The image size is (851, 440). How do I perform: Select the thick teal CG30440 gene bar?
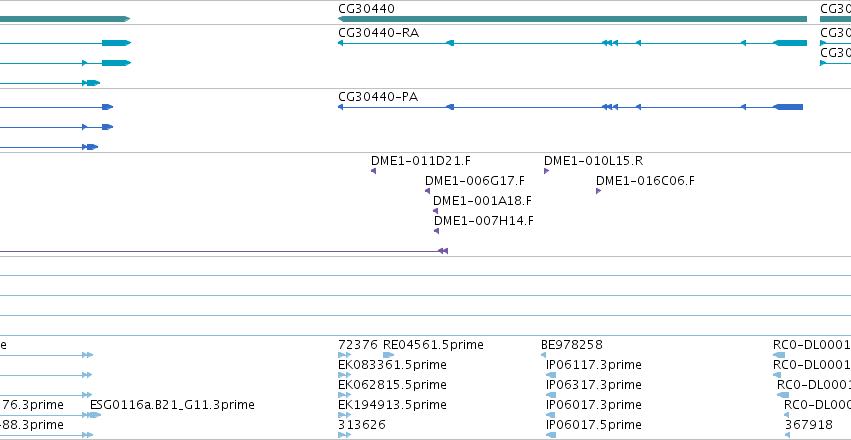pyautogui.click(x=572, y=19)
